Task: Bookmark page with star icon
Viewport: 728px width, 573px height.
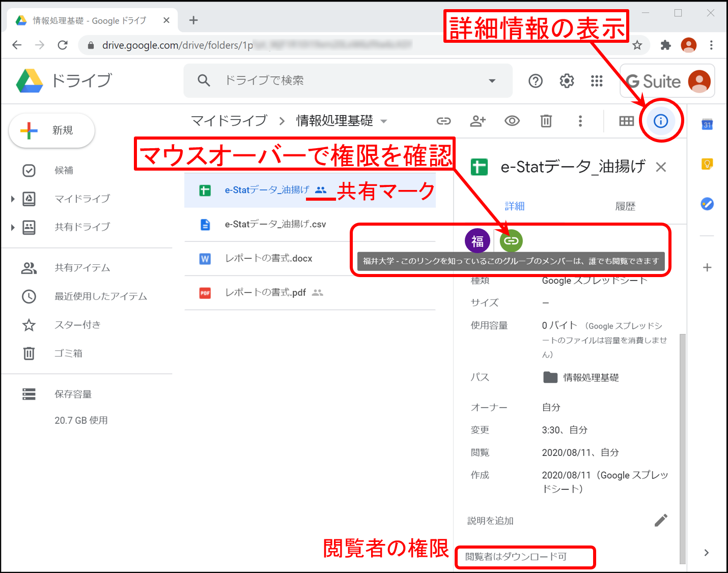Action: pos(637,45)
